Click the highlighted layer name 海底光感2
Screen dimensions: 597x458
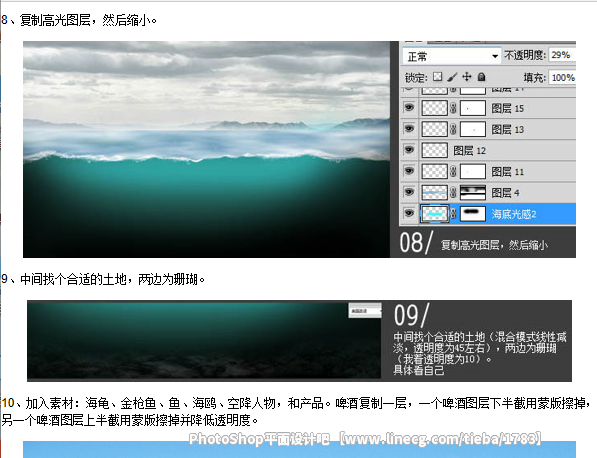(514, 214)
